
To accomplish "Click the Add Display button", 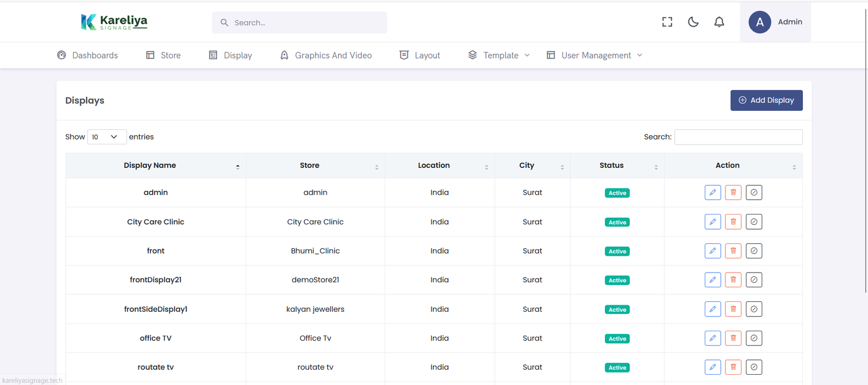I will [x=767, y=100].
